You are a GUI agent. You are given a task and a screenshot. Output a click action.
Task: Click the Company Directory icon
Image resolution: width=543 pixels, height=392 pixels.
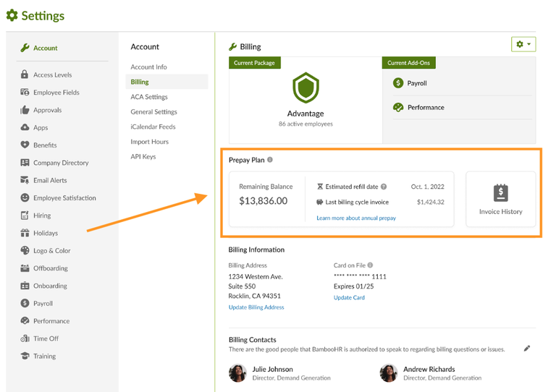pyautogui.click(x=25, y=163)
